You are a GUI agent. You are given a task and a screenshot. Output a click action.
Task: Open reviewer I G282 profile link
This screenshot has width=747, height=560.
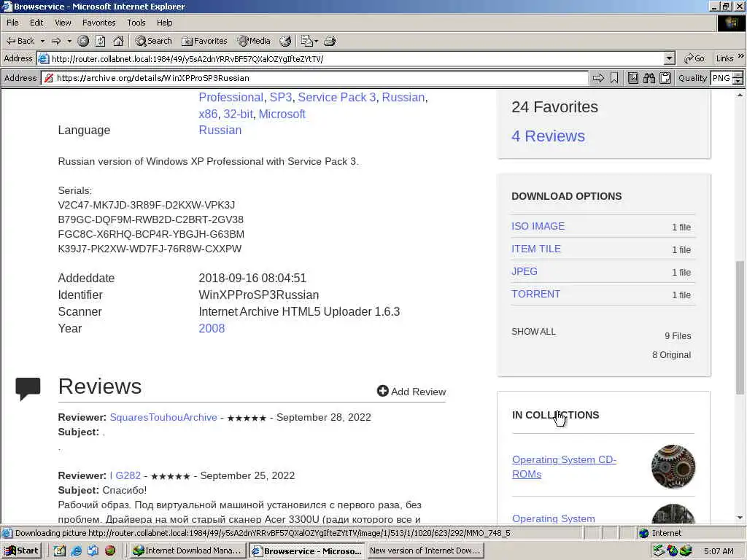click(125, 475)
